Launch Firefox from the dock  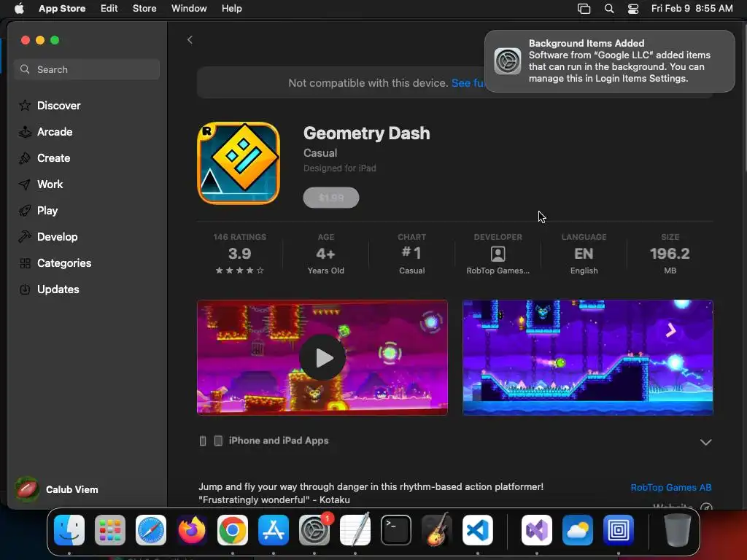click(192, 530)
